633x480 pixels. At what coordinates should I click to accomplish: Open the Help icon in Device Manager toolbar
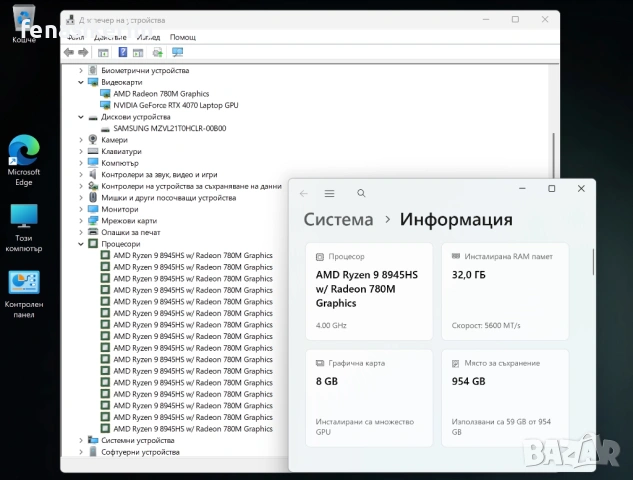point(123,52)
